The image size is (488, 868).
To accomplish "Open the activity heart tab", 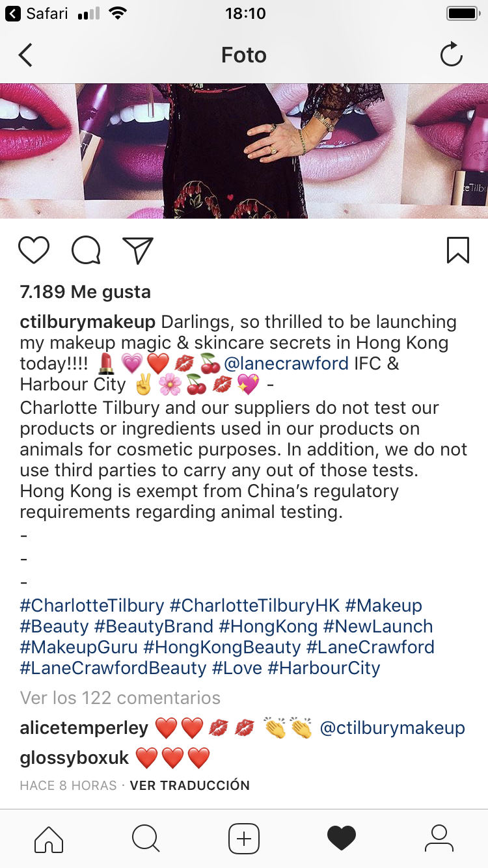I will pyautogui.click(x=342, y=839).
